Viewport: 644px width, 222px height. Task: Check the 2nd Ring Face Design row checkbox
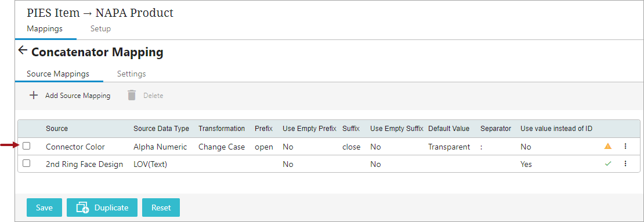[x=26, y=163]
